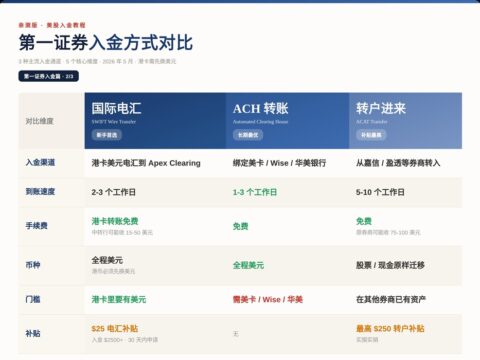Click the gray 无 in the 补贴 row

[236, 334]
